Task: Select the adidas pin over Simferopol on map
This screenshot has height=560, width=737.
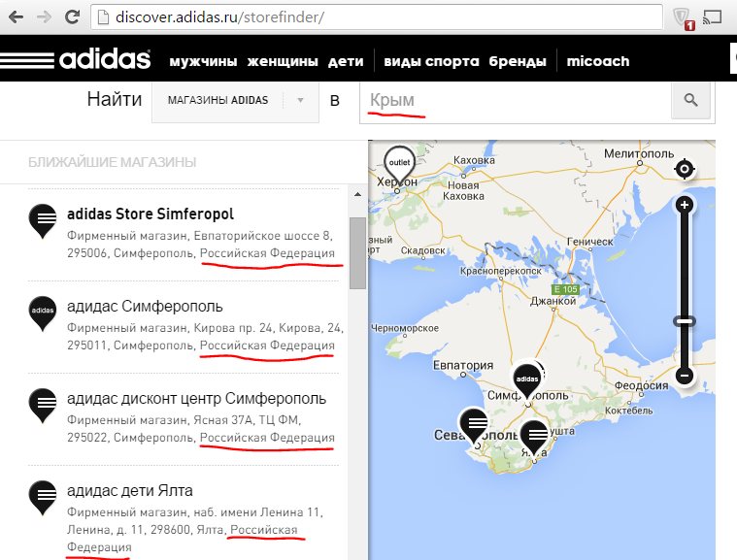Action: [x=526, y=379]
